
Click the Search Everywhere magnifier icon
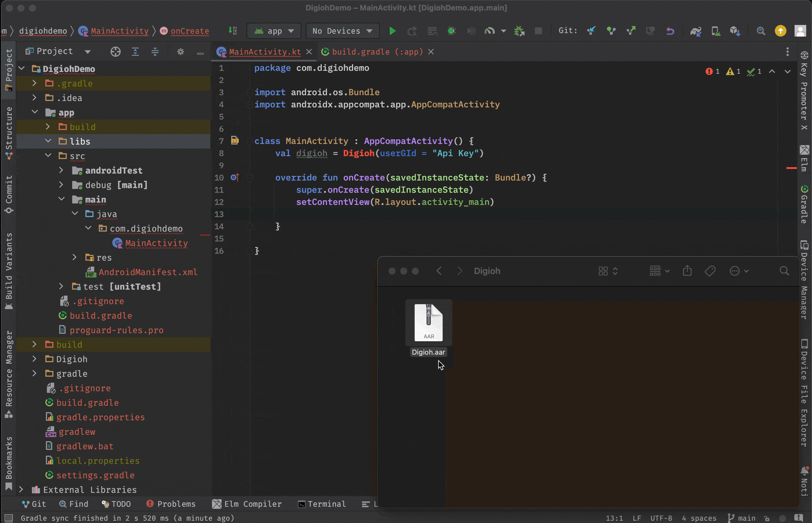click(761, 31)
